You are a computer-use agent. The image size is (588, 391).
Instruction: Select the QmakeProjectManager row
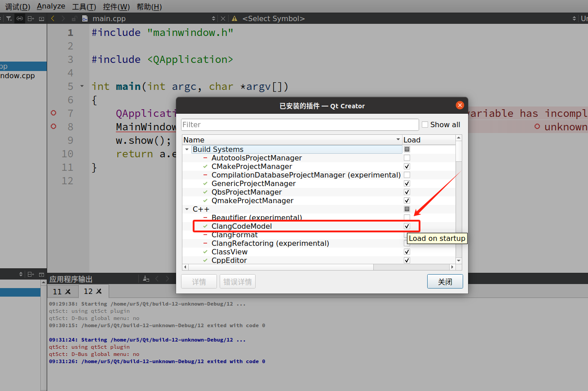(x=252, y=200)
